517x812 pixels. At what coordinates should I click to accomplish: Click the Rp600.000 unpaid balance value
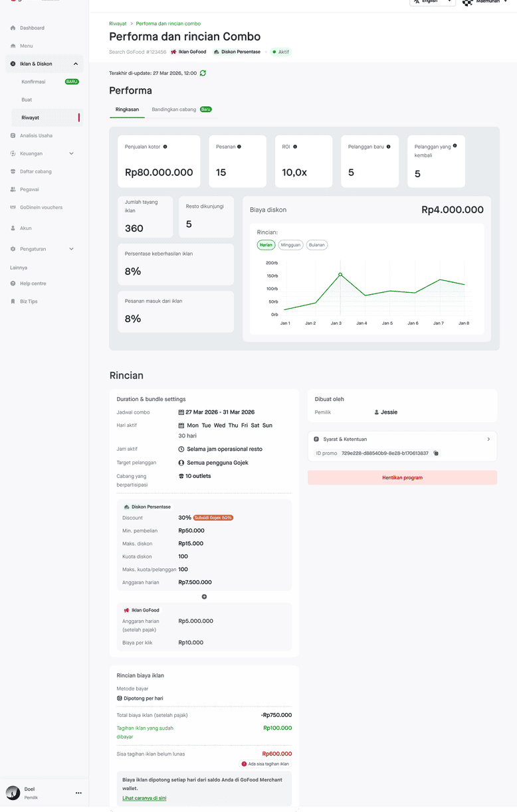277,754
